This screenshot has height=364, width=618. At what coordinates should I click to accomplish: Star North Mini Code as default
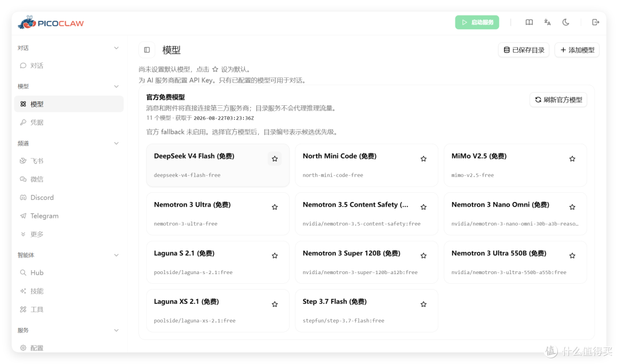423,159
